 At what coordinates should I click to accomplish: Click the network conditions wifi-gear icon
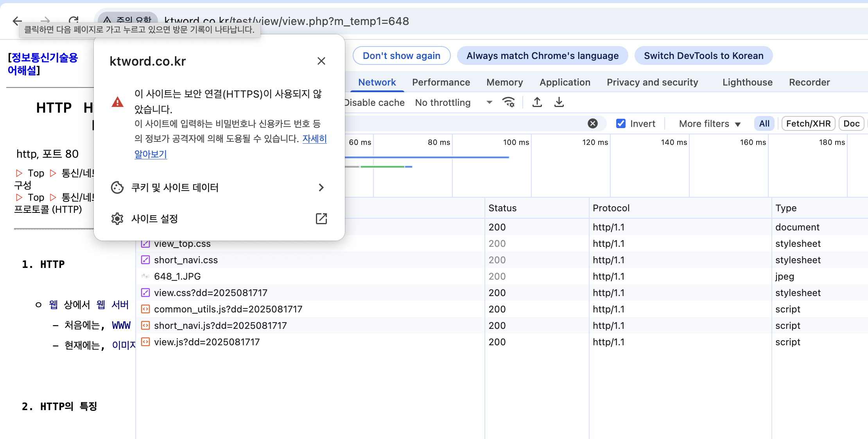point(509,102)
